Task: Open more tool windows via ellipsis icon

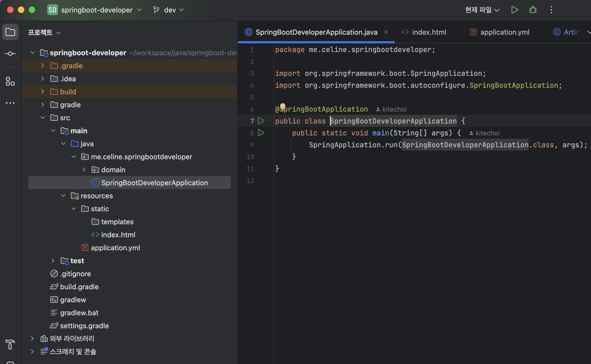Action: (x=10, y=103)
